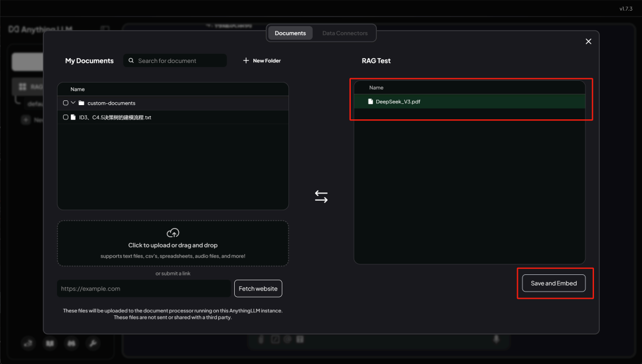Focus the https://example.com link field

144,289
